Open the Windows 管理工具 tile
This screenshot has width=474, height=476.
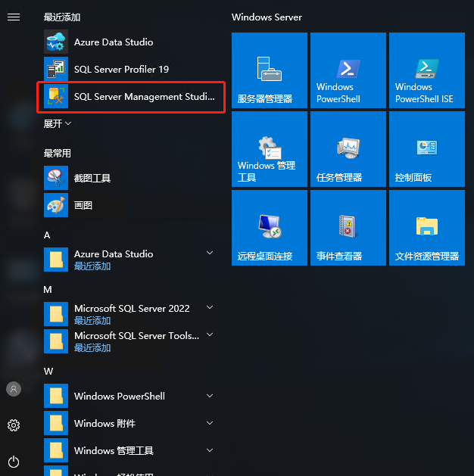click(x=270, y=149)
